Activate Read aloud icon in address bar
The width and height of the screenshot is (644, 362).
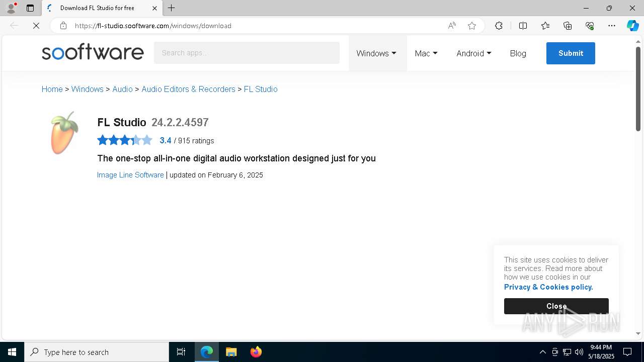tap(452, 26)
